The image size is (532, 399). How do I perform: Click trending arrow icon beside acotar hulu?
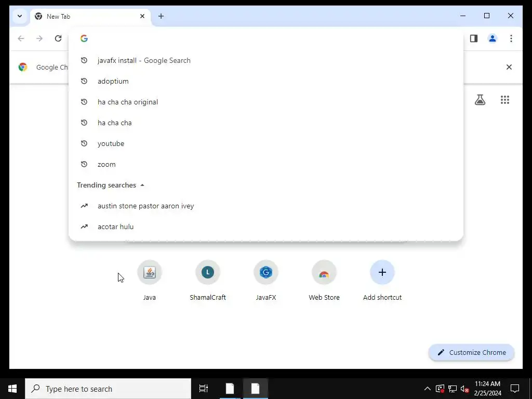tap(84, 227)
